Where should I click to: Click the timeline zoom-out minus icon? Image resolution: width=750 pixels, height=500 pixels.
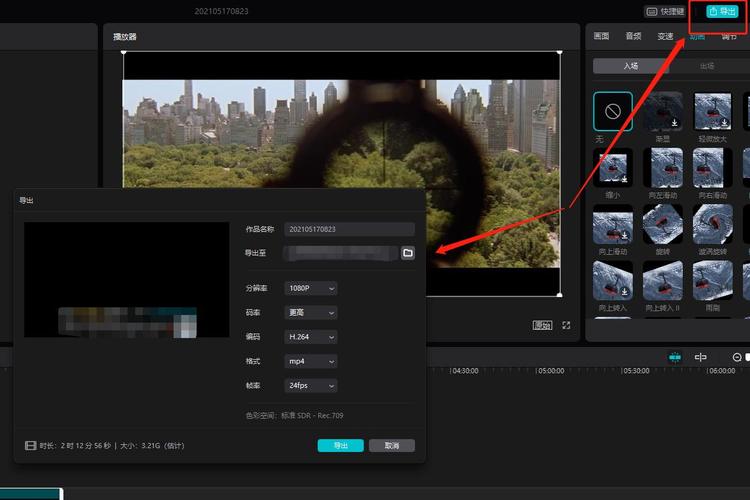737,357
